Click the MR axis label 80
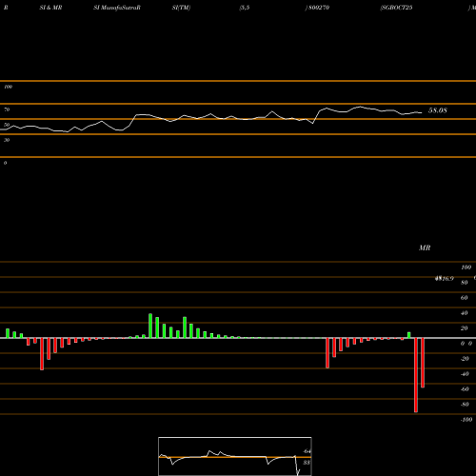Screen dimensions: 476x476 point(465,283)
